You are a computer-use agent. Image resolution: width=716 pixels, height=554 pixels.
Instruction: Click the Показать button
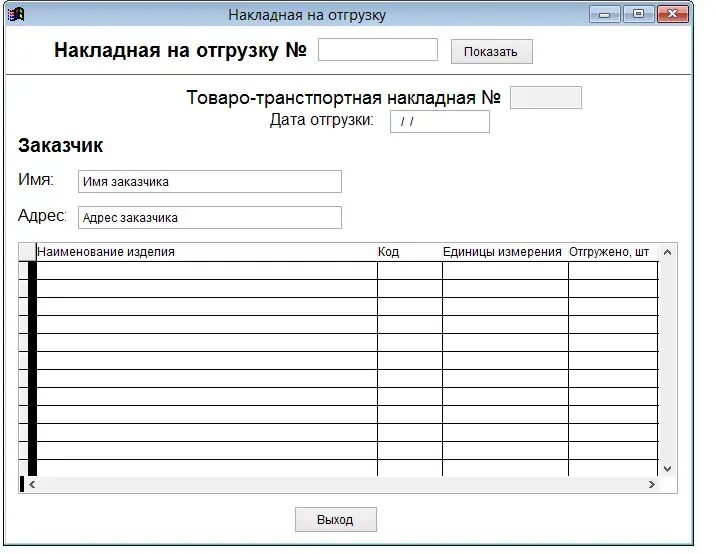tap(491, 52)
